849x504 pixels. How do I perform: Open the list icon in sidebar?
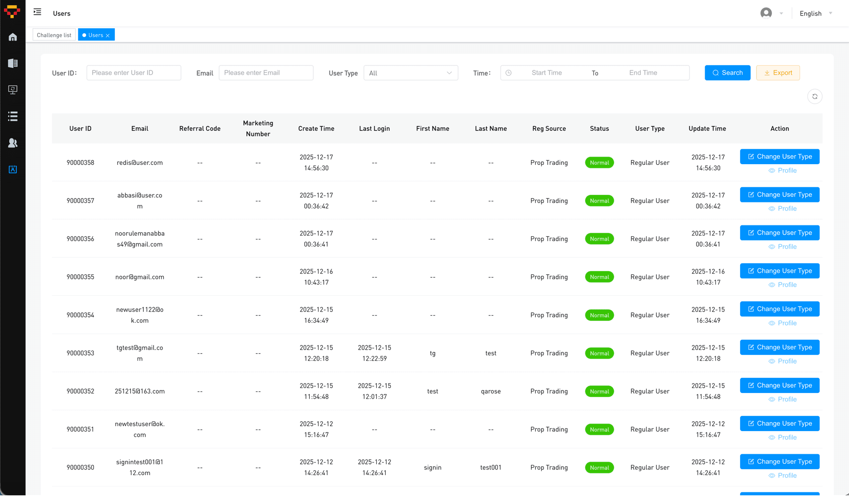click(13, 116)
